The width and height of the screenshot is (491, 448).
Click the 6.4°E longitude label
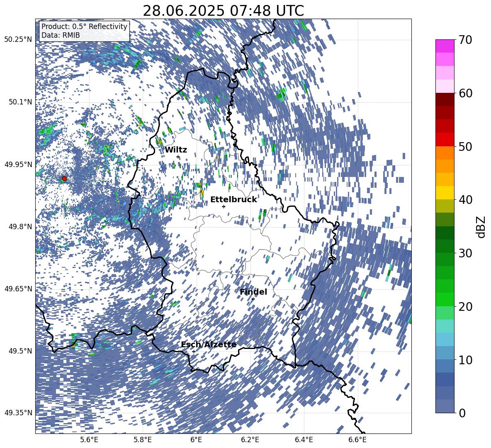click(304, 440)
